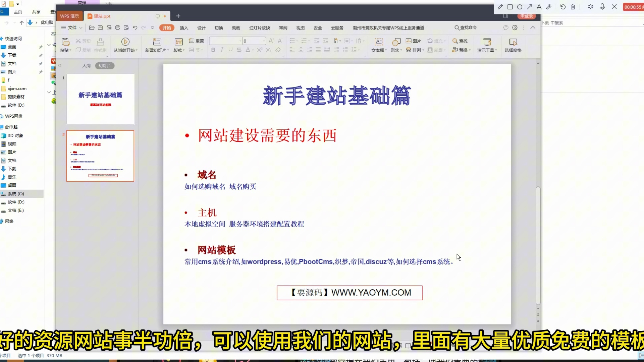Open the font size dropdown

click(264, 41)
